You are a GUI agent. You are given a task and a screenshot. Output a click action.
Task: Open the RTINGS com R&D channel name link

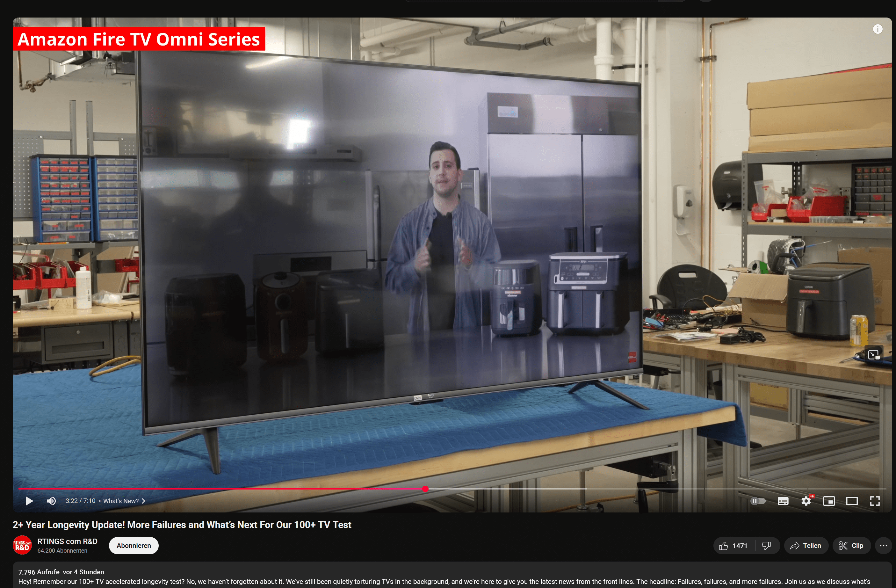[x=67, y=541]
